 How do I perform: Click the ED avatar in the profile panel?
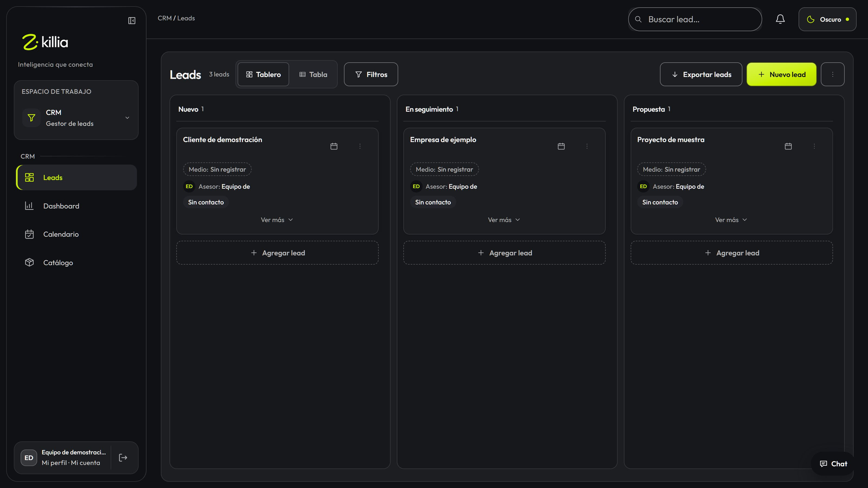coord(29,458)
